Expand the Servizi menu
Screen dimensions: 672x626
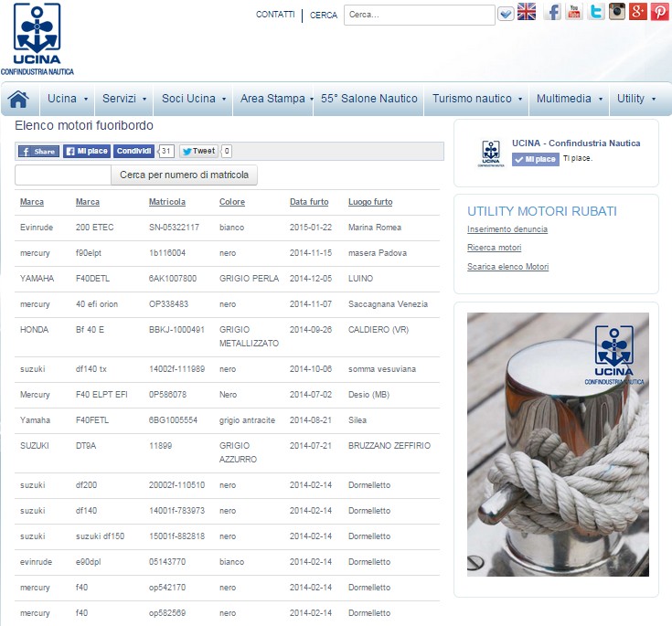point(124,99)
